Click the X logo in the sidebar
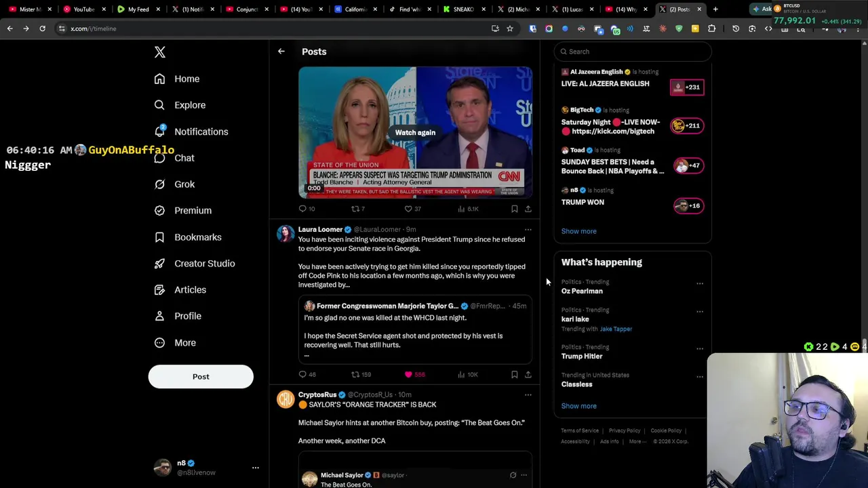 point(160,52)
